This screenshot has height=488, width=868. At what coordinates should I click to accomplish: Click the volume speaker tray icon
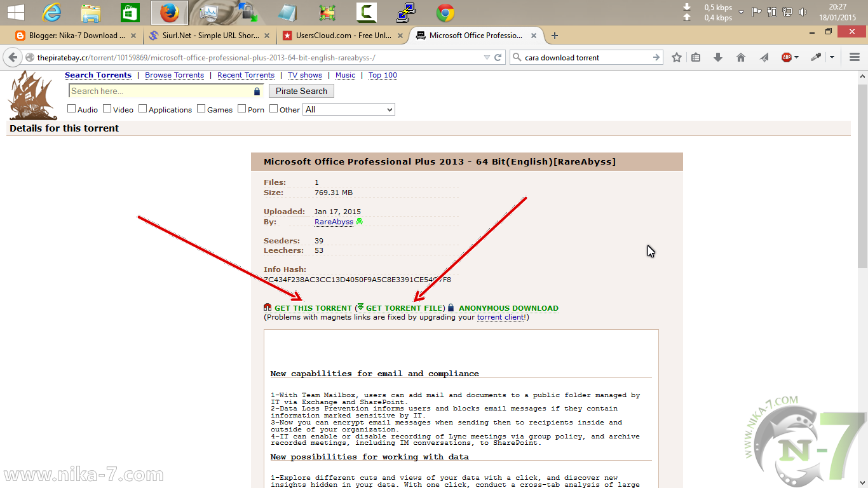point(803,12)
